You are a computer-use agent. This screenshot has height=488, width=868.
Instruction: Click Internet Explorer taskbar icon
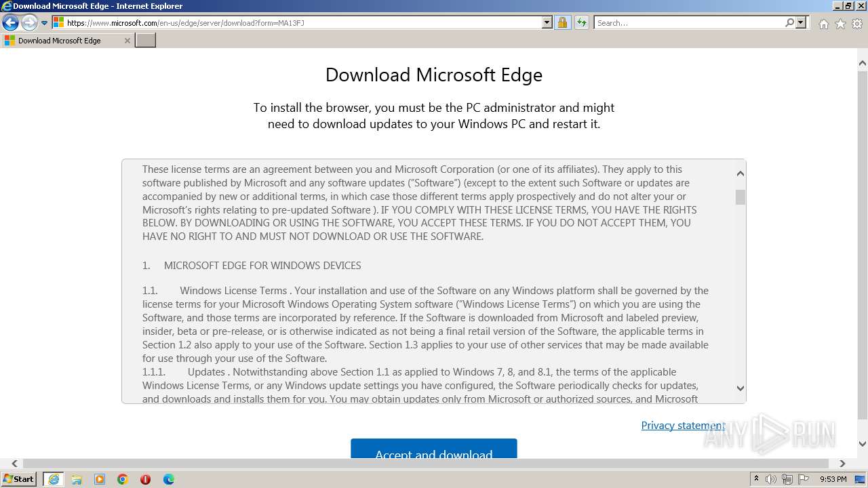[54, 479]
